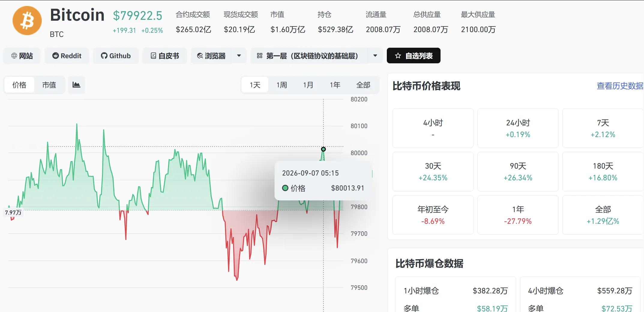Click the current price $79922.5
This screenshot has height=312, width=644.
click(x=137, y=16)
